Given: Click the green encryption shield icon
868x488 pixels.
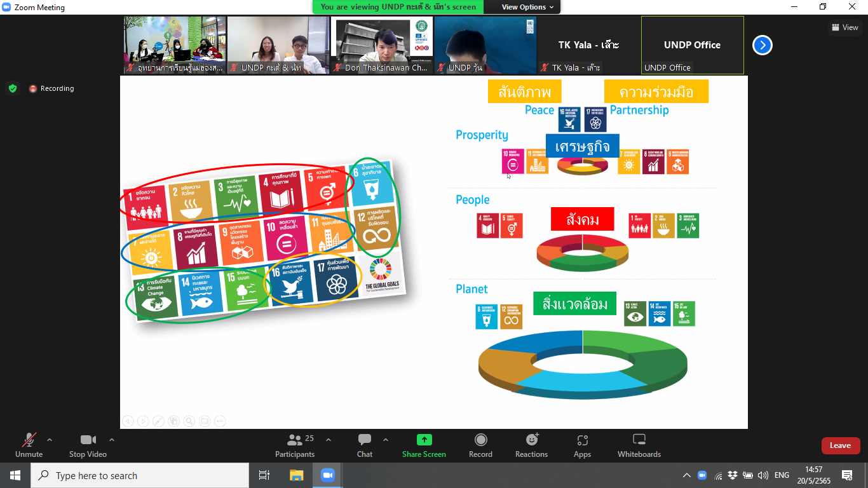Looking at the screenshot, I should (13, 88).
